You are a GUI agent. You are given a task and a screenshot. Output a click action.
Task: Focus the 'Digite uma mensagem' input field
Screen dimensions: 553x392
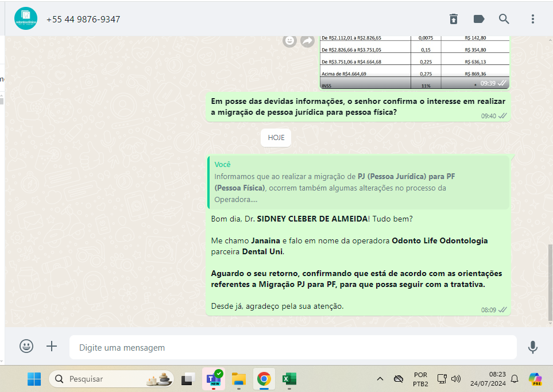[293, 348]
